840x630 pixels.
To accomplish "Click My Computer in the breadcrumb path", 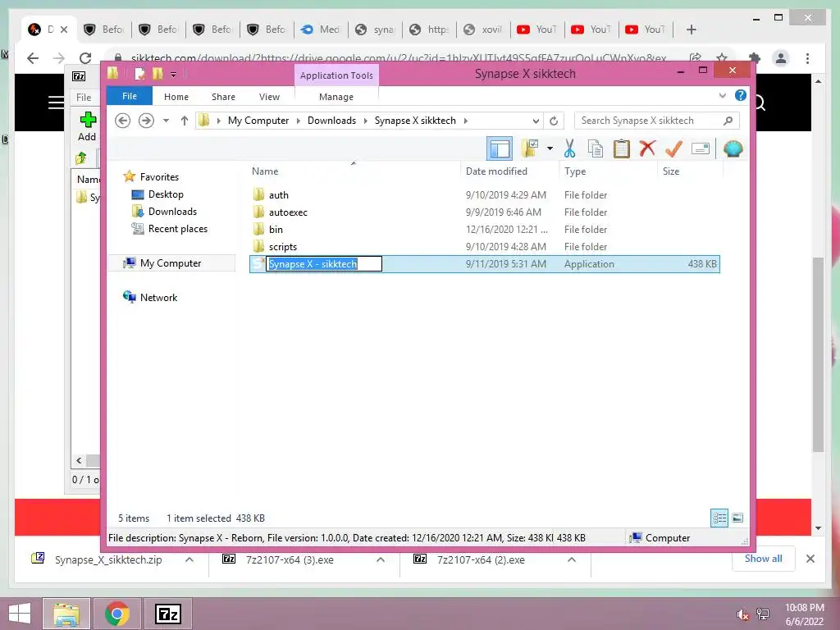I will [258, 121].
